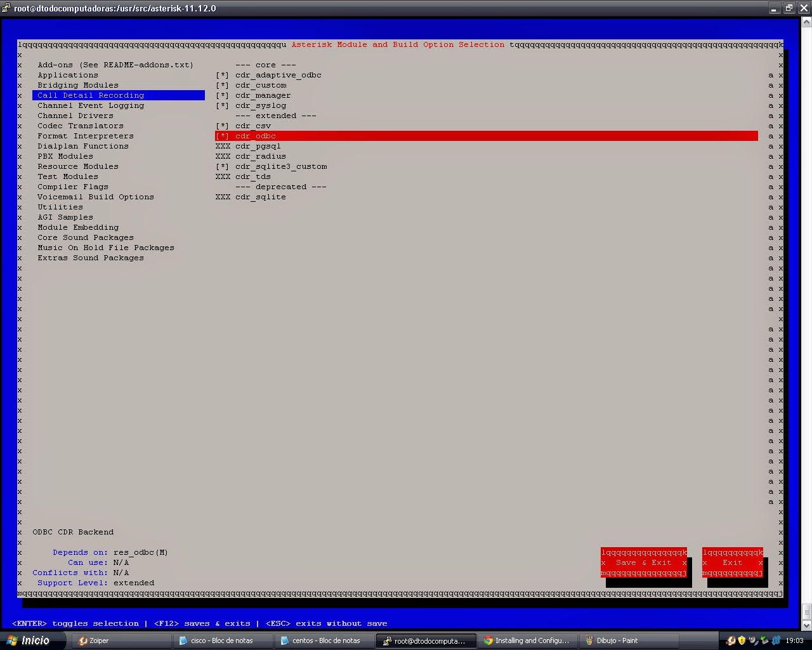This screenshot has height=650, width=812.
Task: Select Module Embedding category
Action: click(78, 227)
